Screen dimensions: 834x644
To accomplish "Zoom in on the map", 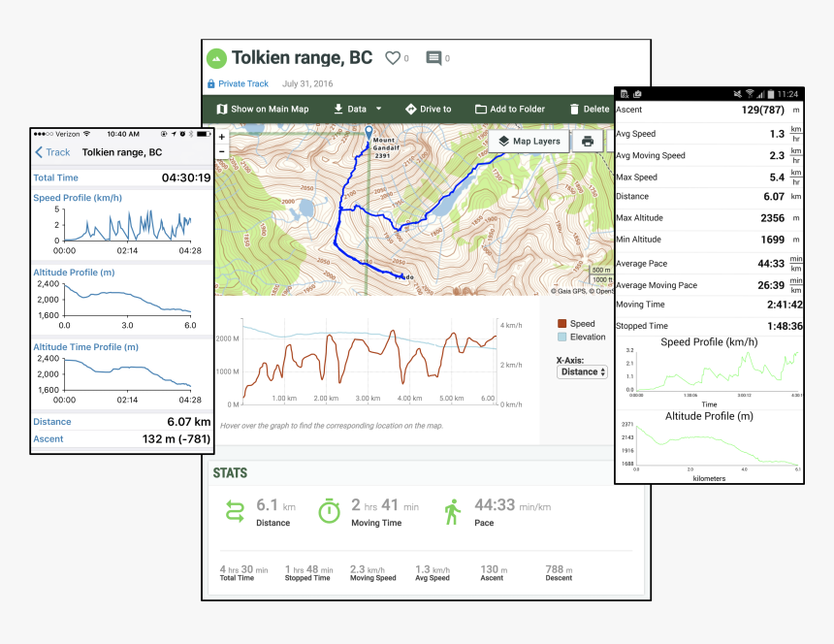I will [221, 138].
